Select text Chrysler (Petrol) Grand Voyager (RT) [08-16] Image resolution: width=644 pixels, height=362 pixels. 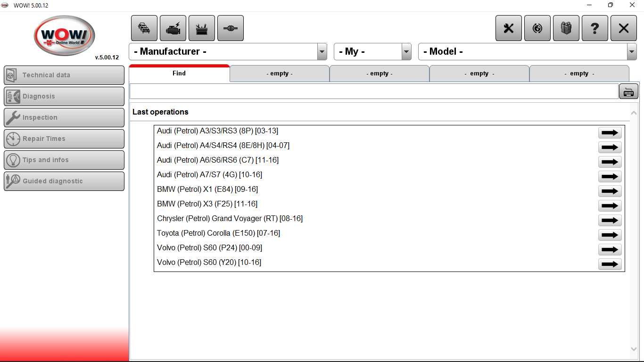tap(230, 219)
